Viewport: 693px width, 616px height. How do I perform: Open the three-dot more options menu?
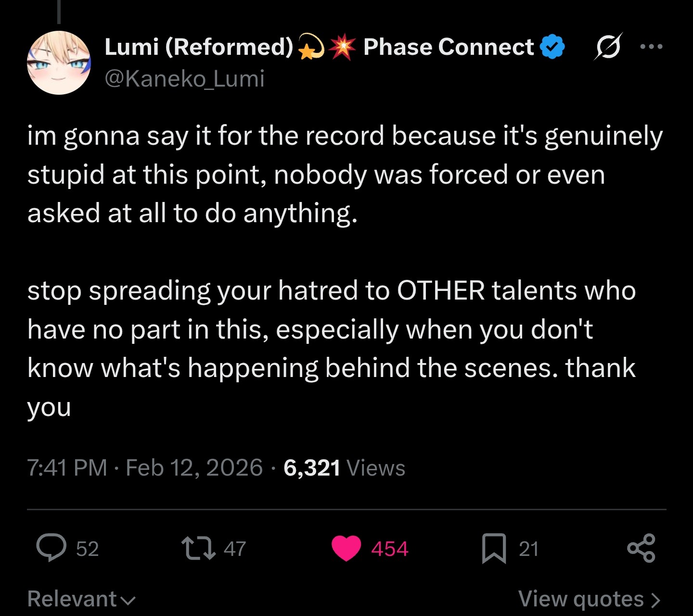click(651, 47)
